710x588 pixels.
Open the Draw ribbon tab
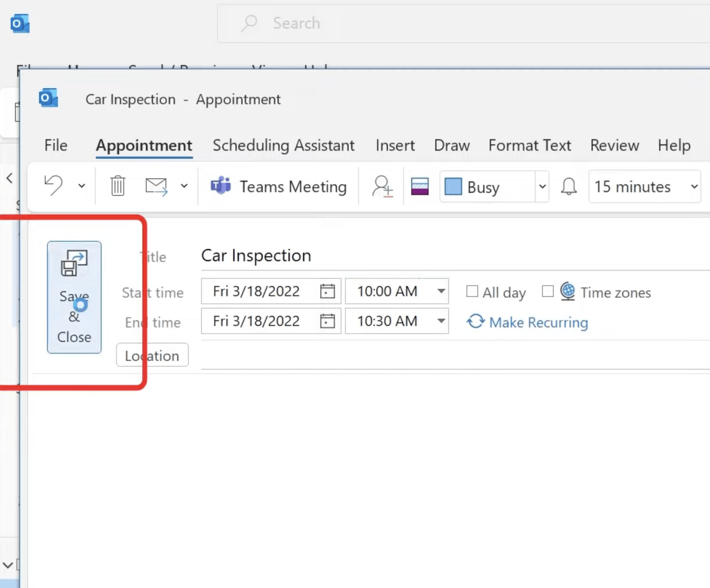point(452,145)
